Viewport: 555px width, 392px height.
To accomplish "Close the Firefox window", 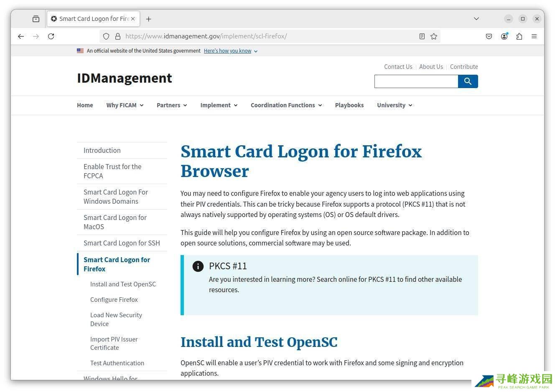I will 537,19.
